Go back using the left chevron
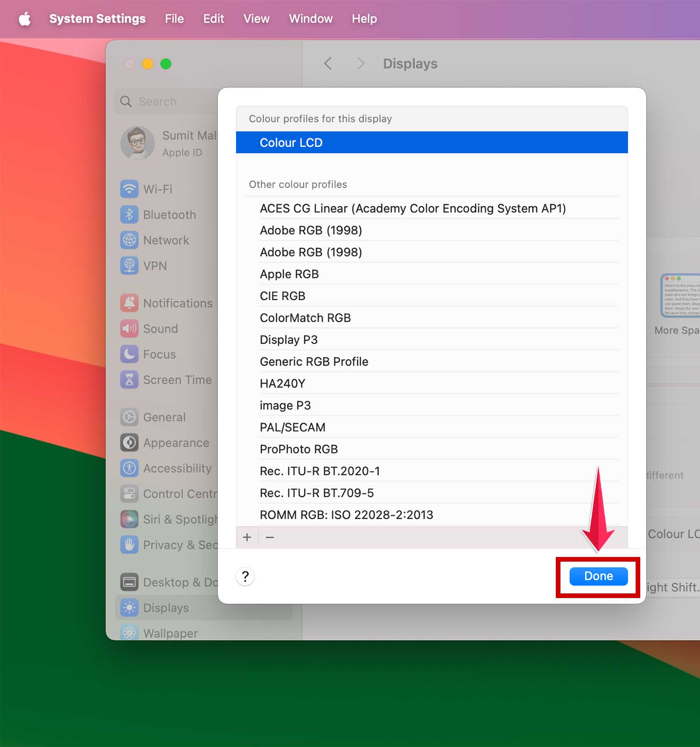 pos(328,63)
